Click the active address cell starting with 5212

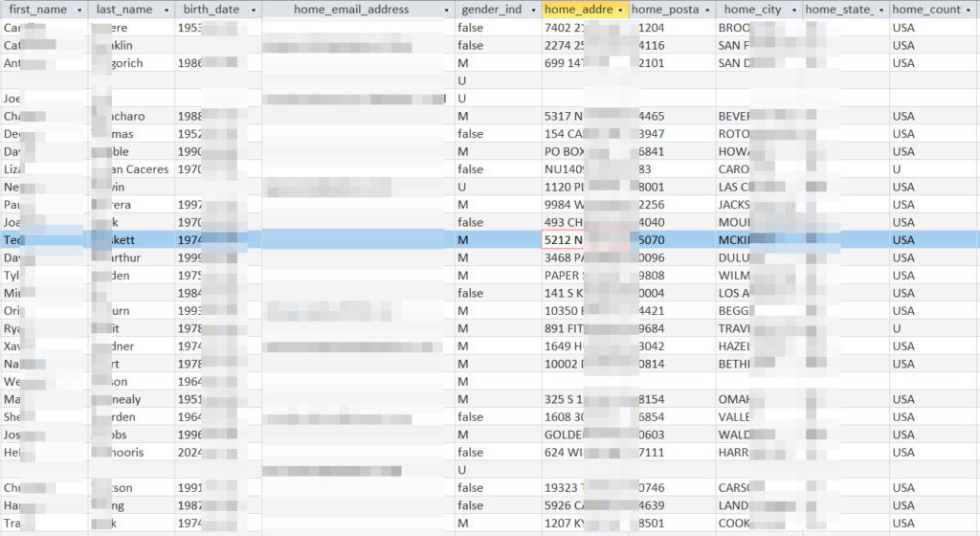pos(564,240)
